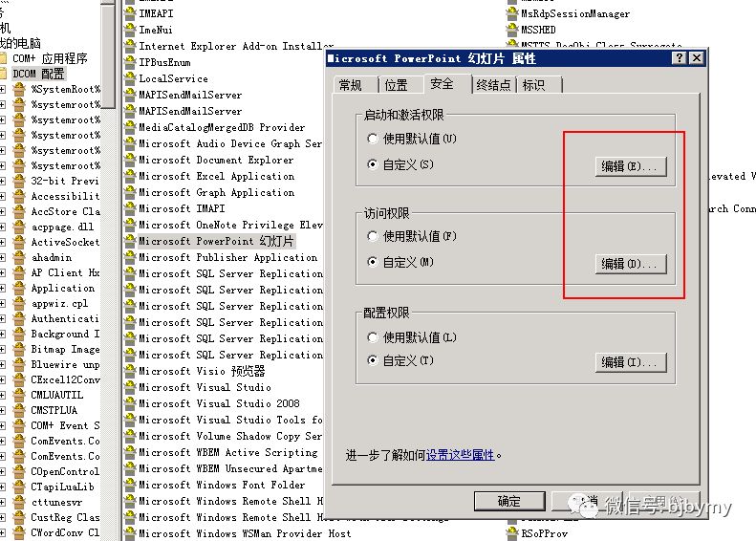Select Microsoft WBEM Active Scripting item

228,452
